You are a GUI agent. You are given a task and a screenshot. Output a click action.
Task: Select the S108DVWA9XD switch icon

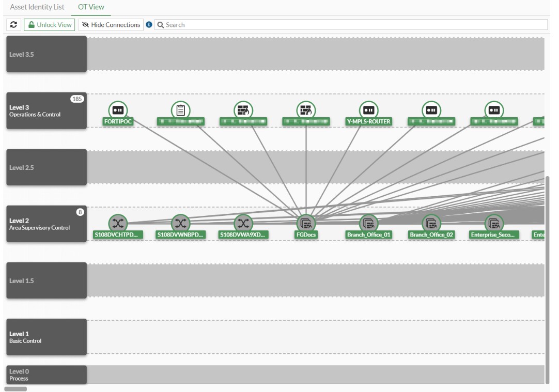click(243, 223)
